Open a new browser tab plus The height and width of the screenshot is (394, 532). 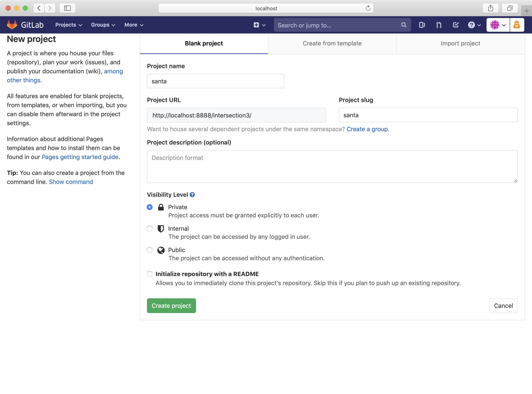(x=526, y=11)
